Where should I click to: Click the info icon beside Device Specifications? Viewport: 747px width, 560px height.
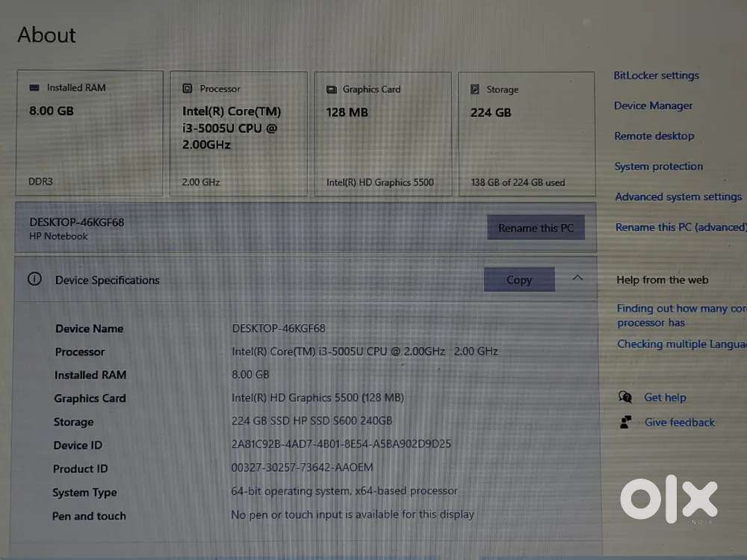tap(34, 279)
